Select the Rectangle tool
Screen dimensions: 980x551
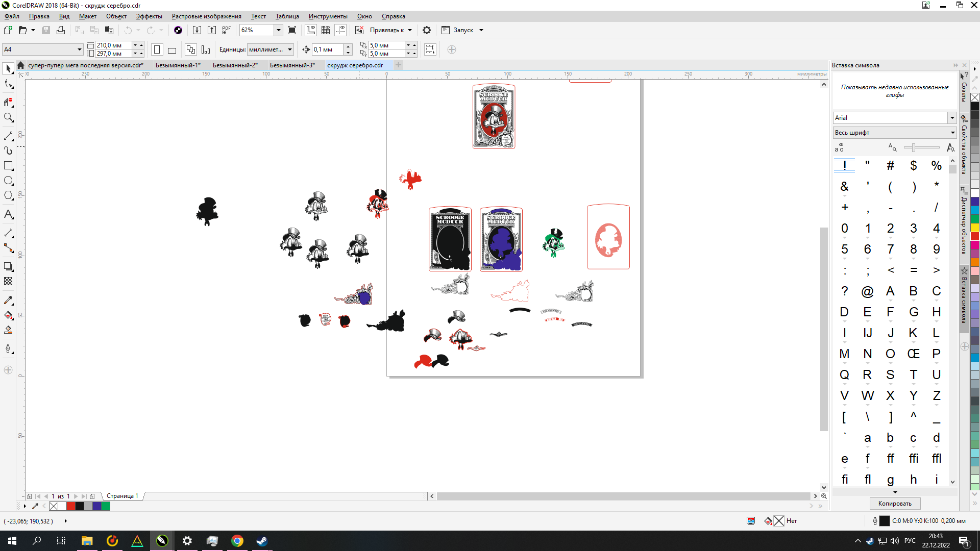pos(8,166)
